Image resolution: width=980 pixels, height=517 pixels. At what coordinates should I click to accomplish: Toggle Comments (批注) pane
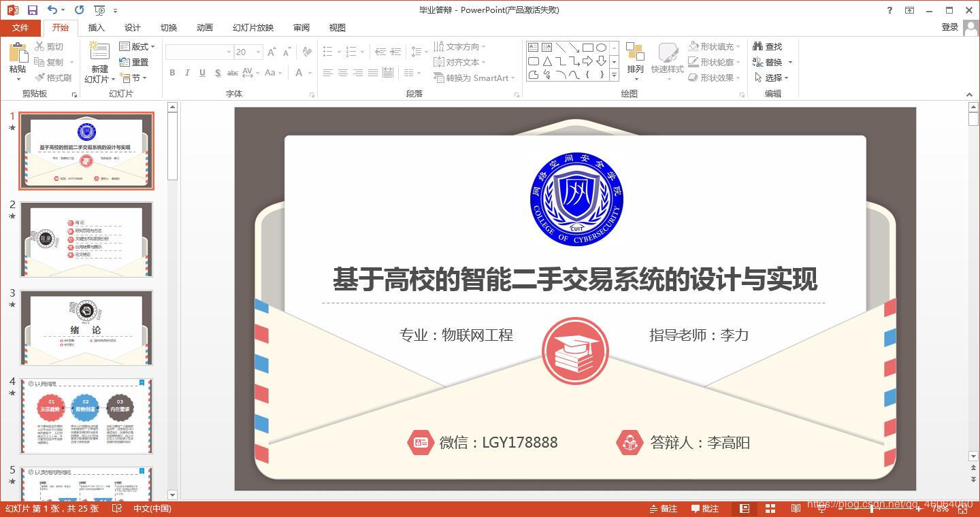coord(705,508)
